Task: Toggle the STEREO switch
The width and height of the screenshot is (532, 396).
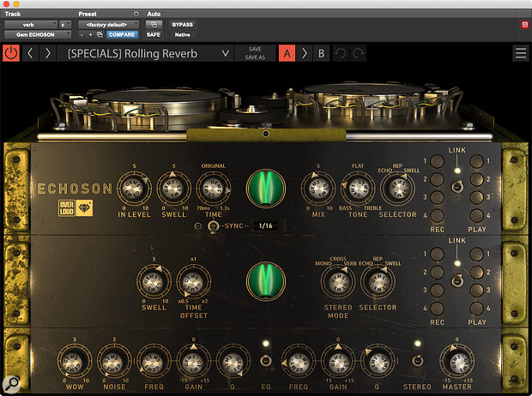Action: click(x=417, y=360)
